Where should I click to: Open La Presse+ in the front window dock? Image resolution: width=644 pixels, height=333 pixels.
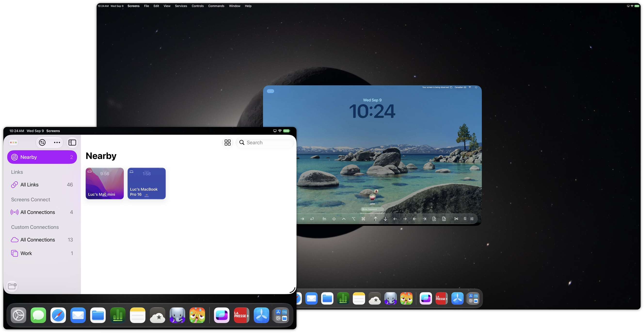241,315
